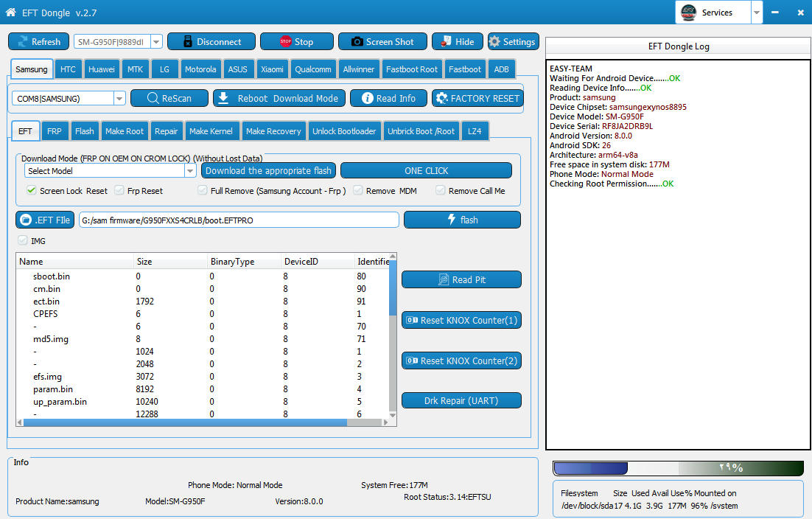Click the EFT Services logo icon

(x=688, y=12)
